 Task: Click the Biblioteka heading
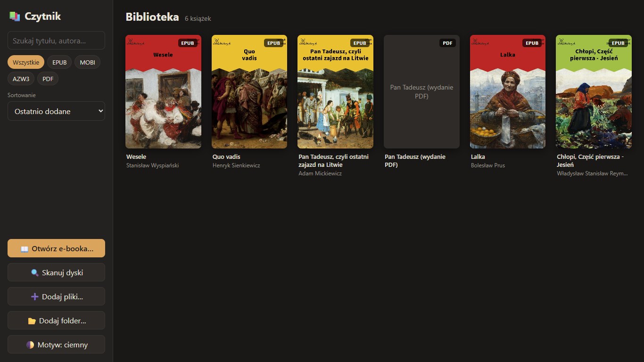(x=152, y=17)
